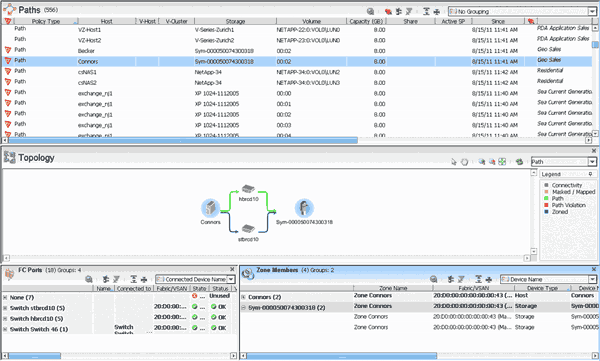Select the Becker path row
The height and width of the screenshot is (361, 600).
(297, 51)
